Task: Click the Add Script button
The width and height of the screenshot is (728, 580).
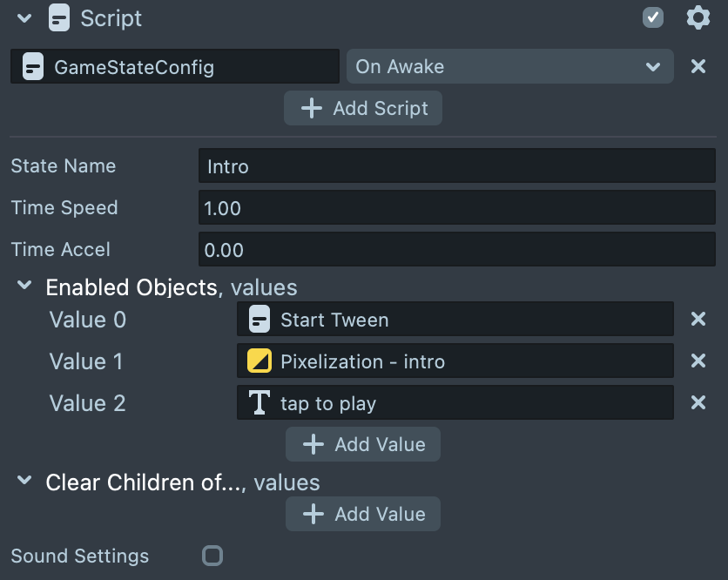Action: 363,108
